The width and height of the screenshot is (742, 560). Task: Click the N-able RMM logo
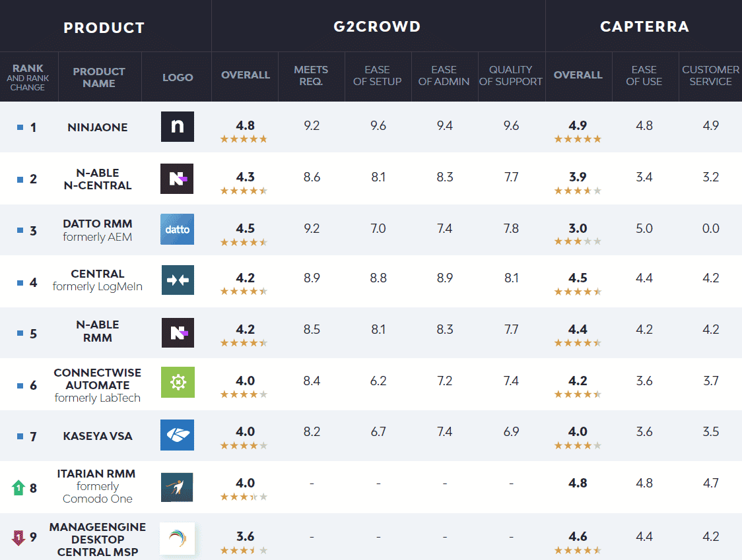[177, 332]
